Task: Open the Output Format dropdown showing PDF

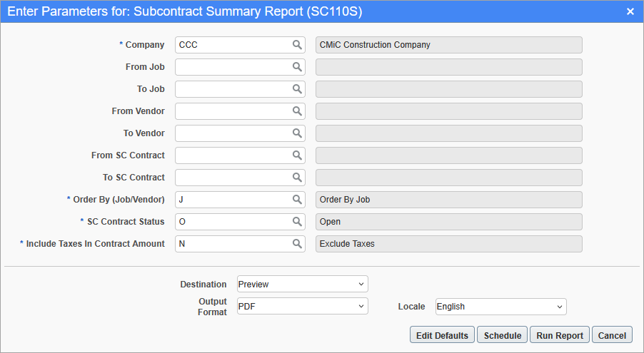Action: tap(302, 306)
